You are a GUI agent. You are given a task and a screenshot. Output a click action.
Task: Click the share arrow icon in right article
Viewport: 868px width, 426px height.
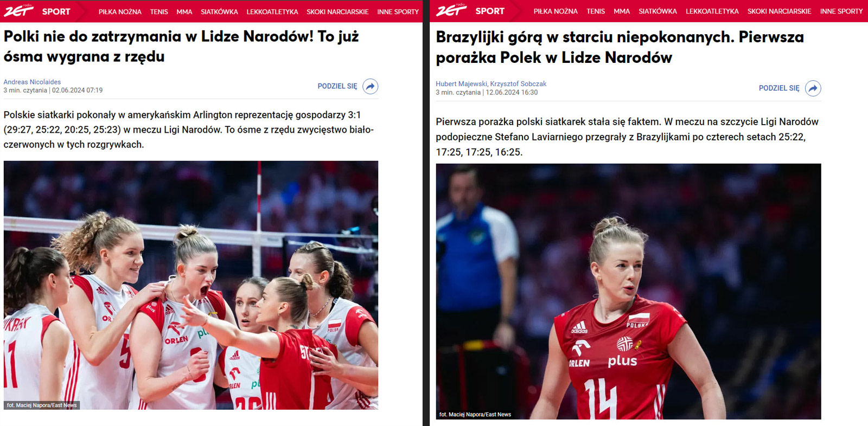[x=813, y=88]
